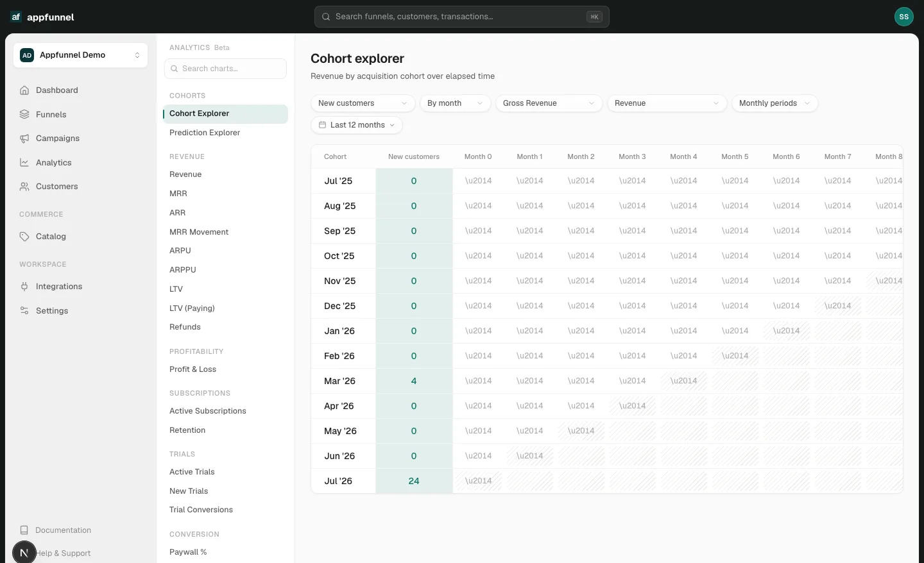
Task: Click the Funnels layers icon
Action: (x=24, y=115)
